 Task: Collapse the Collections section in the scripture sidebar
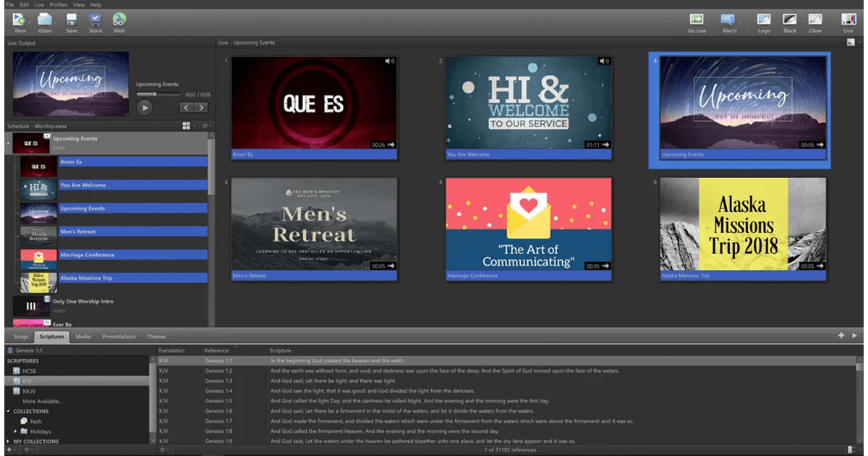pyautogui.click(x=9, y=411)
